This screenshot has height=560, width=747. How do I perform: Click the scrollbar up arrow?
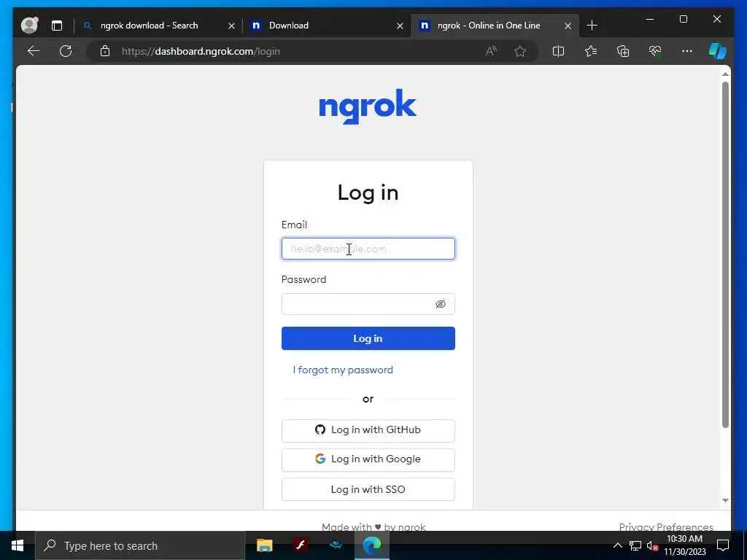(x=725, y=74)
